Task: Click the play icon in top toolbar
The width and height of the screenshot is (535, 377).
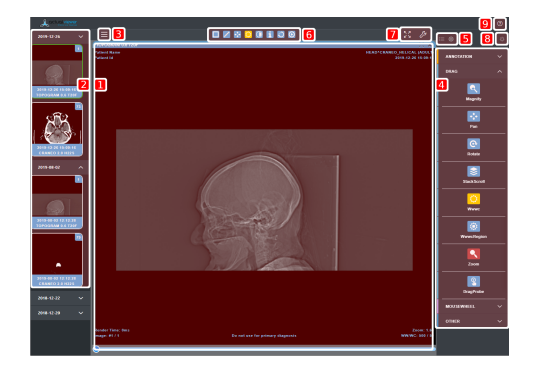Action: [x=292, y=34]
